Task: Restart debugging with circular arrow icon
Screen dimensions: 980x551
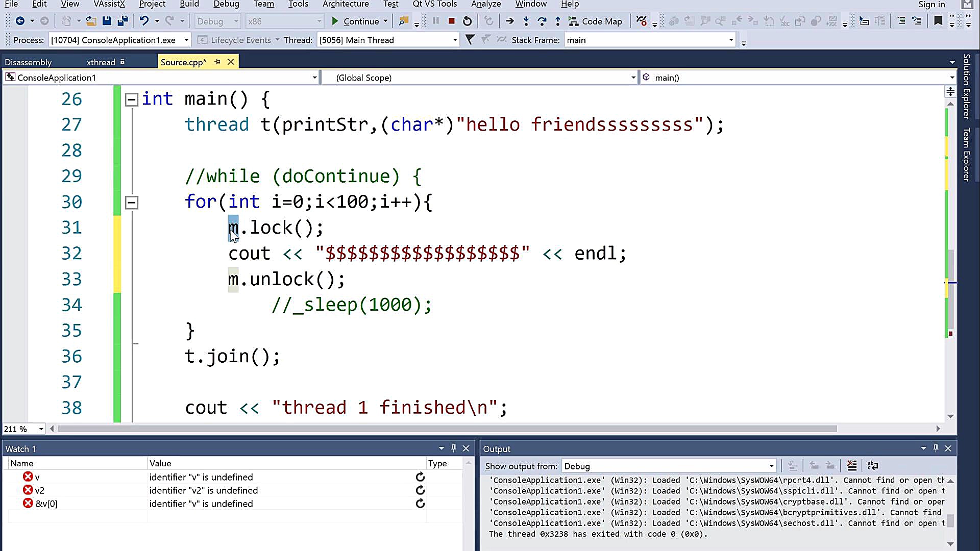Action: coord(468,21)
